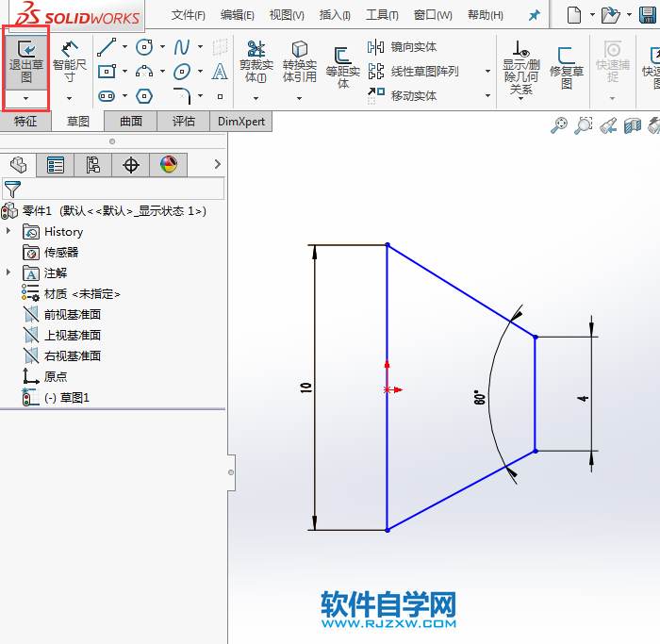Click Quick Snaps (快速捕捉) button
This screenshot has width=660, height=644.
[613, 61]
